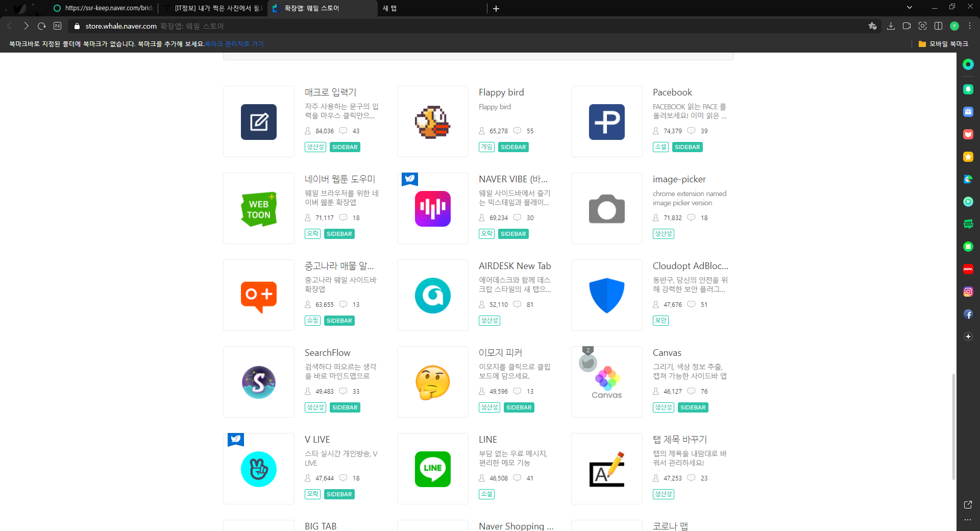Go forward in browser history

point(26,26)
